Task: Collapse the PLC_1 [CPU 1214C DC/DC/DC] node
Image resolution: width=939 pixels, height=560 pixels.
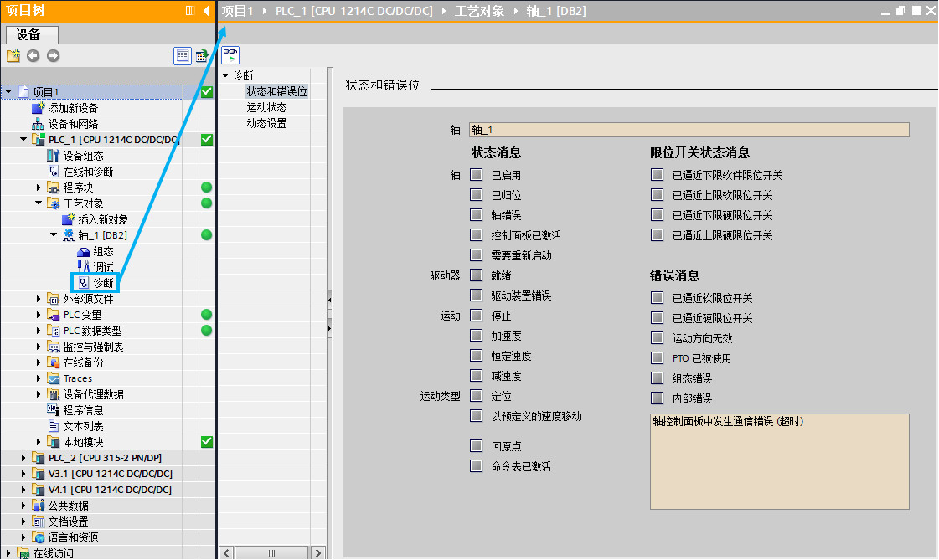Action: [23, 140]
